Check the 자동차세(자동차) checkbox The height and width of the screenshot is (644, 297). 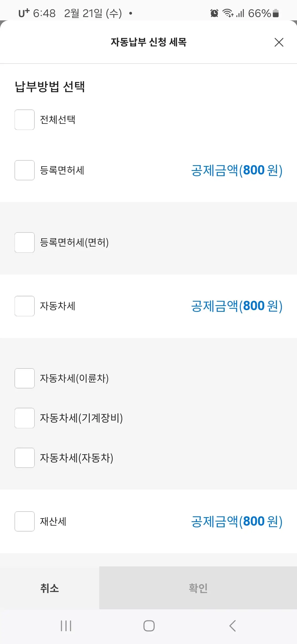pyautogui.click(x=24, y=458)
